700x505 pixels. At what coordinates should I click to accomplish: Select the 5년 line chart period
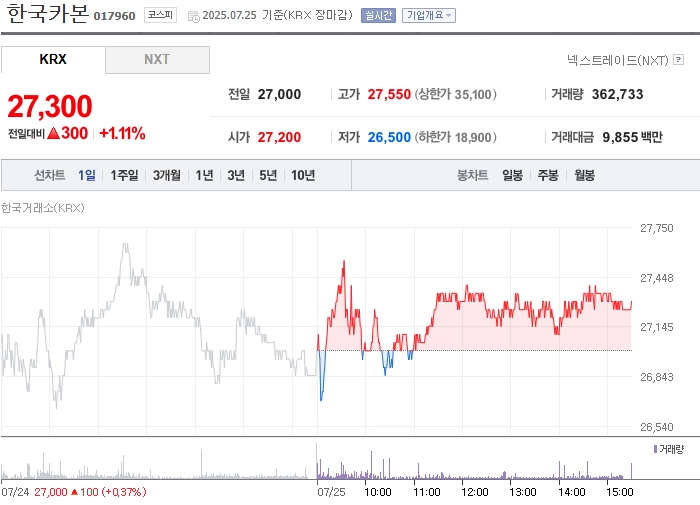pos(268,175)
